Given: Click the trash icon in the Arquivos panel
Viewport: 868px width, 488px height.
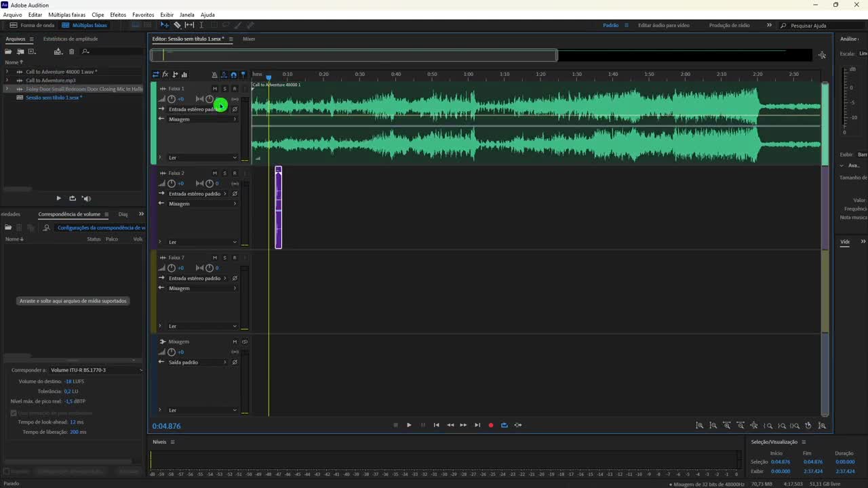Looking at the screenshot, I should [x=72, y=52].
